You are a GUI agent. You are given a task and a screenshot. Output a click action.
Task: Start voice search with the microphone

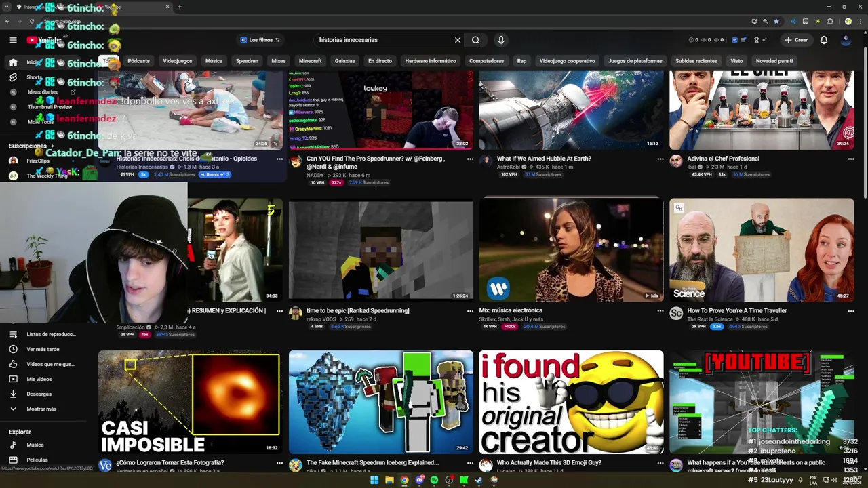click(501, 40)
